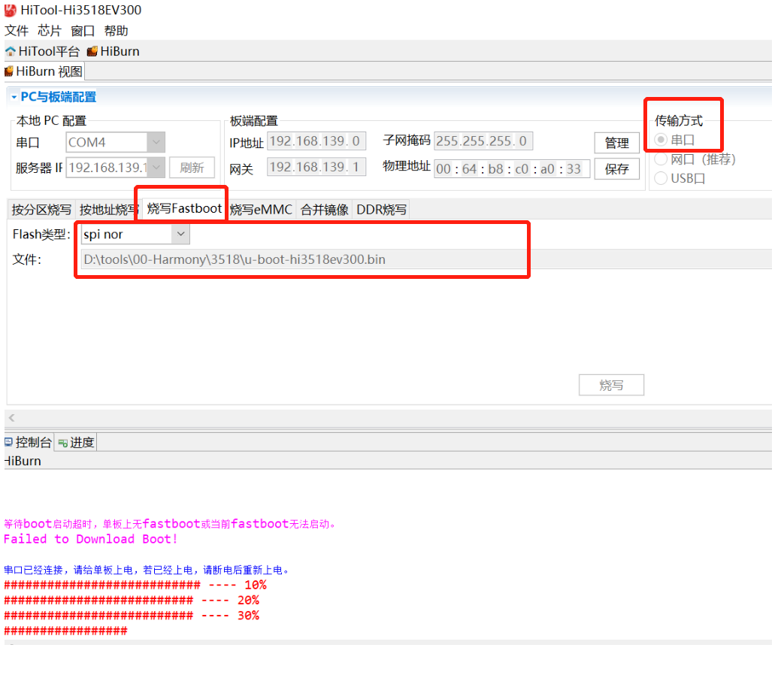Viewport: 784px width, 675px height.
Task: Click the 管理 button
Action: tap(617, 143)
